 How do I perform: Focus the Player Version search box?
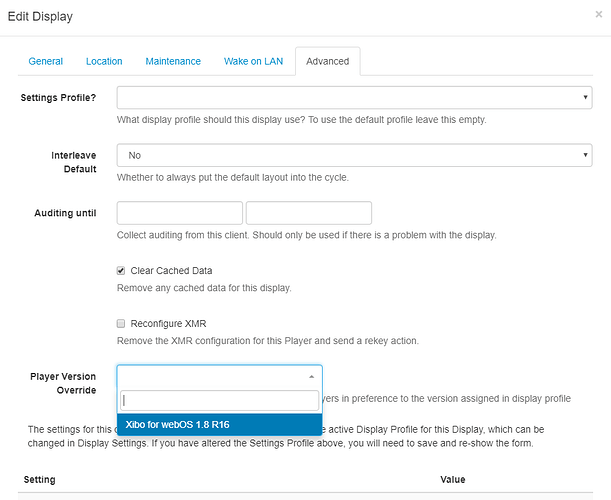coord(219,400)
